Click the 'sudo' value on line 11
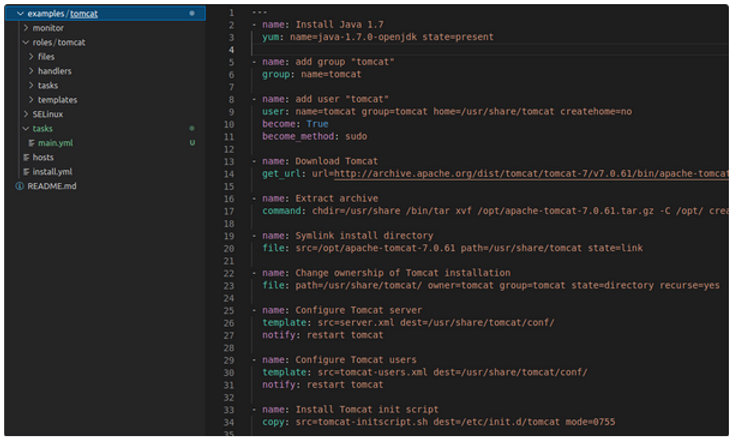 [x=356, y=136]
